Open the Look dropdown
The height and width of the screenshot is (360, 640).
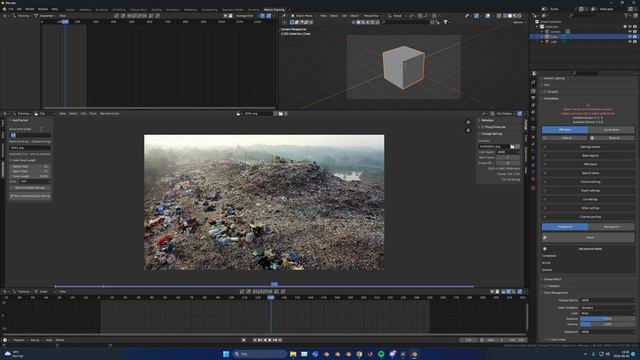point(608,313)
